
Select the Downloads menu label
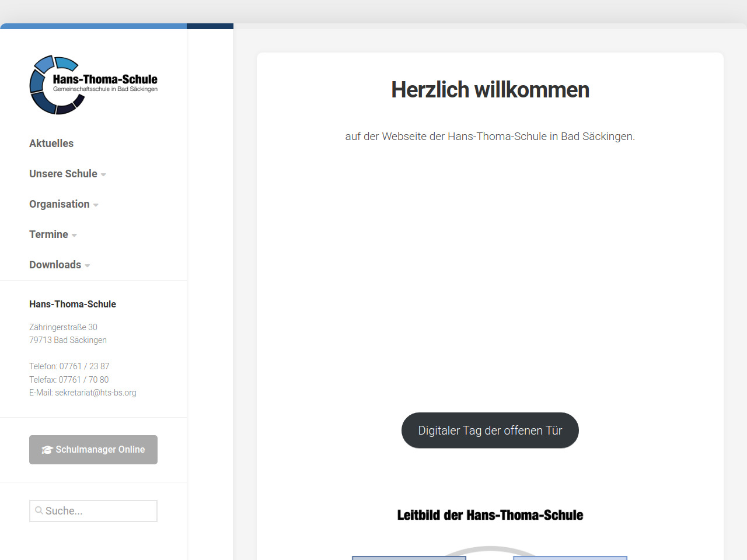tap(55, 265)
